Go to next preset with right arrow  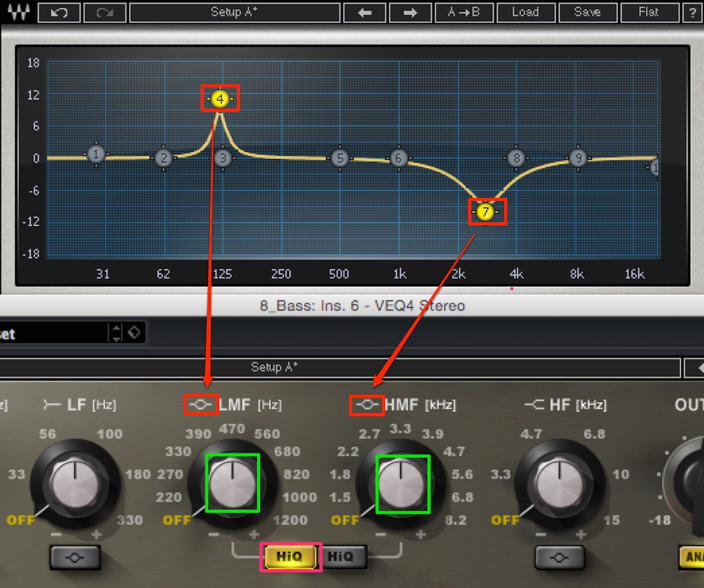pos(411,12)
